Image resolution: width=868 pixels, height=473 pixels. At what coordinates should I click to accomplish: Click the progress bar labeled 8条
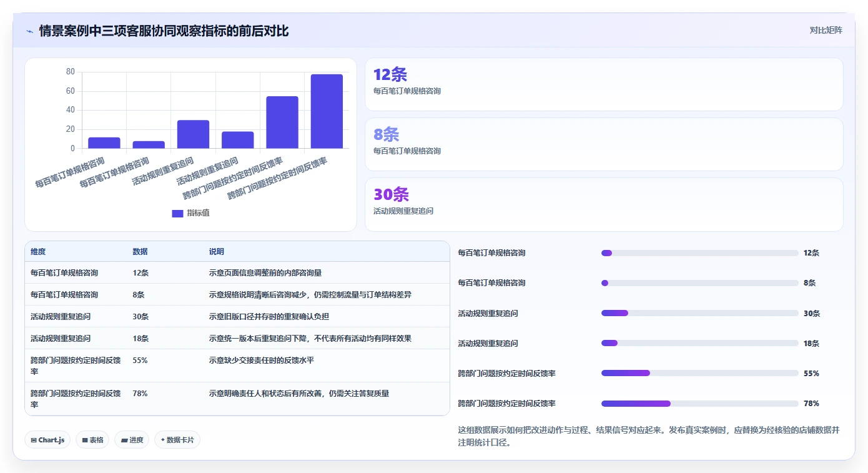click(700, 283)
